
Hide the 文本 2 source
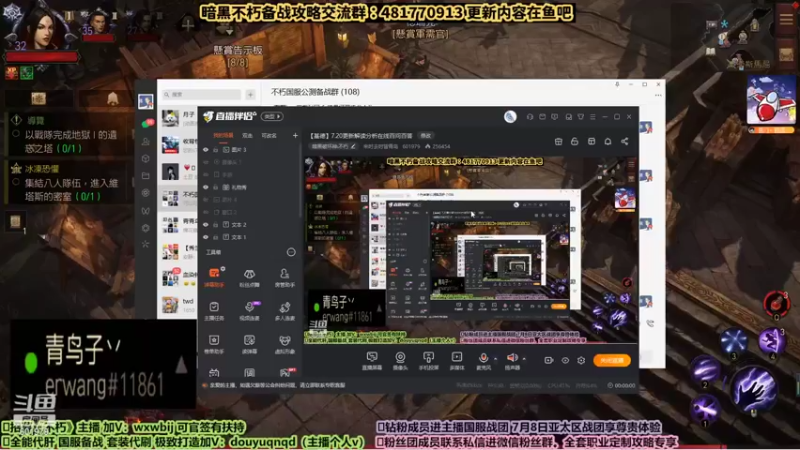(x=206, y=224)
